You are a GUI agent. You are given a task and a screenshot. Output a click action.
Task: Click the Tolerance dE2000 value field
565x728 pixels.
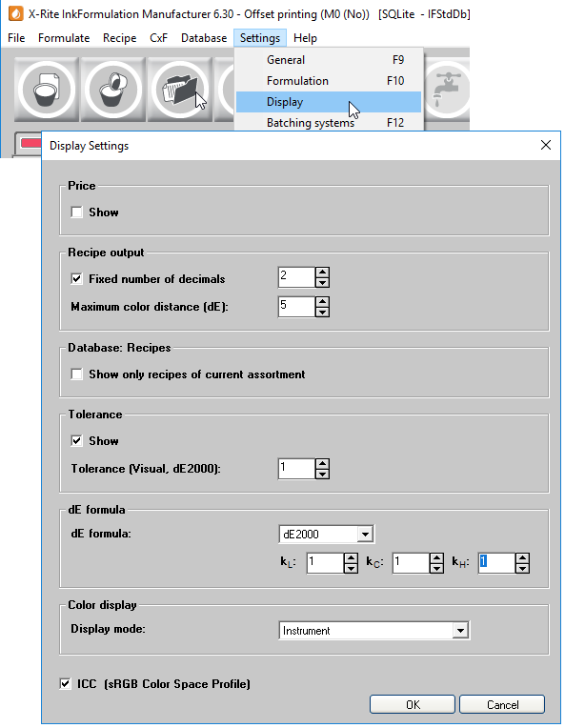pos(296,469)
